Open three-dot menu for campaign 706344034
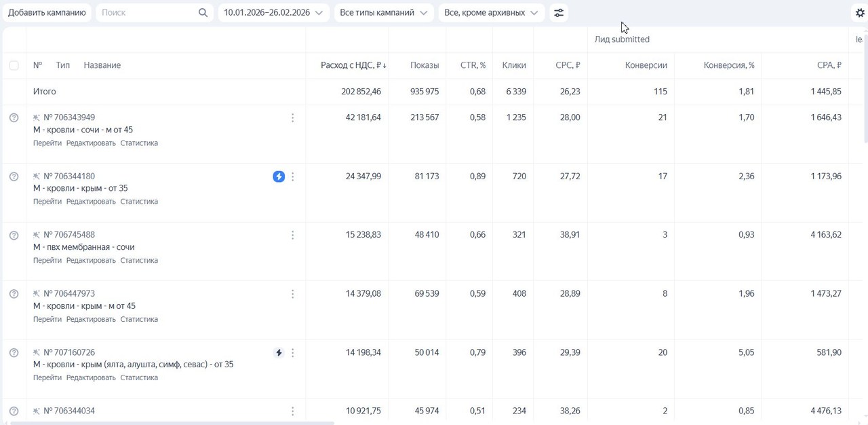The height and width of the screenshot is (425, 868). point(292,411)
